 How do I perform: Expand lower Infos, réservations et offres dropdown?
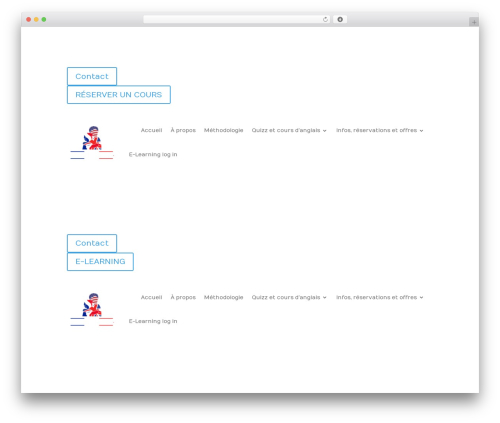(379, 297)
